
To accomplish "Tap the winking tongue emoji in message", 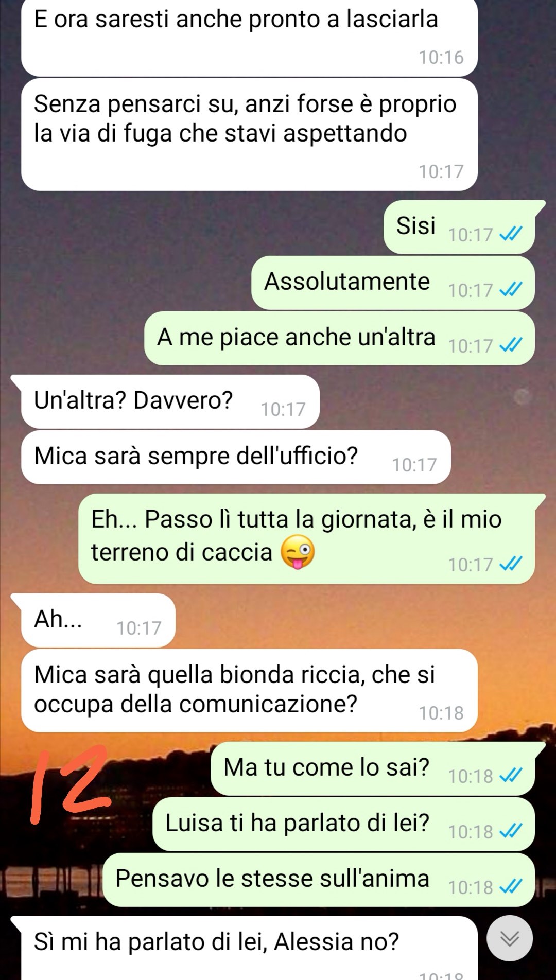I will (x=298, y=552).
